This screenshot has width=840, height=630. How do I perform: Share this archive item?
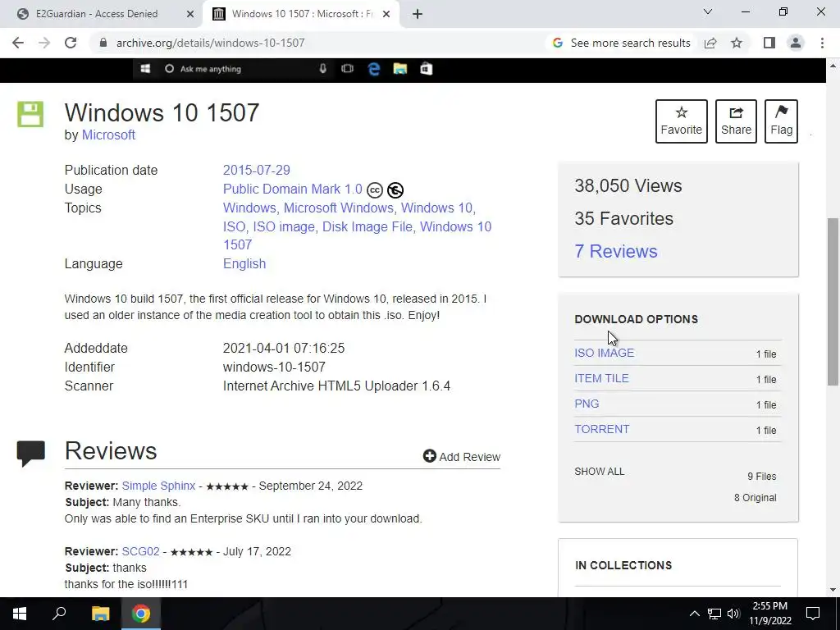(x=736, y=121)
